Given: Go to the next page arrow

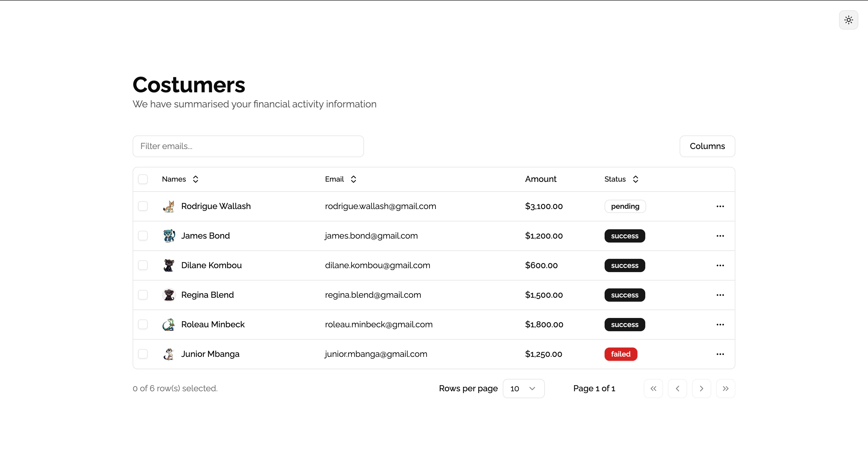Looking at the screenshot, I should pos(701,389).
